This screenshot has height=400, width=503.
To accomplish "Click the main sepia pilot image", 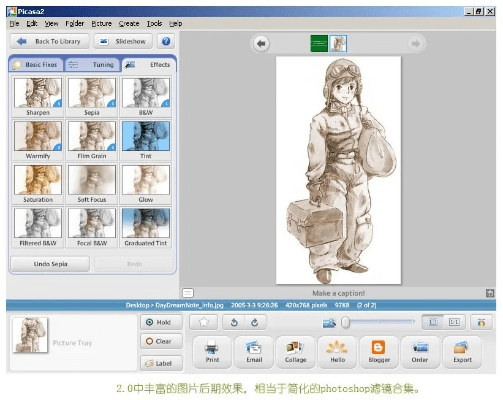I will coord(338,170).
